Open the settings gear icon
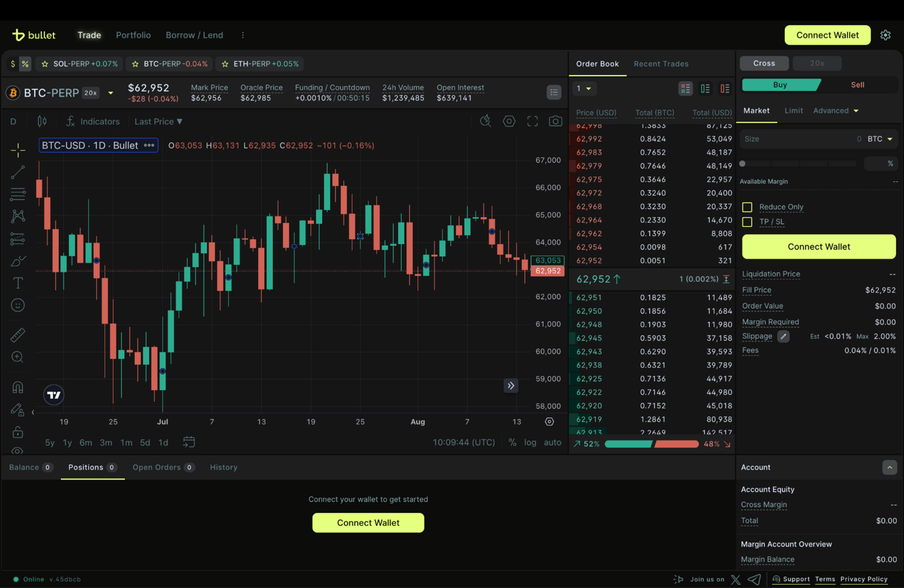Image resolution: width=904 pixels, height=588 pixels. 885,35
